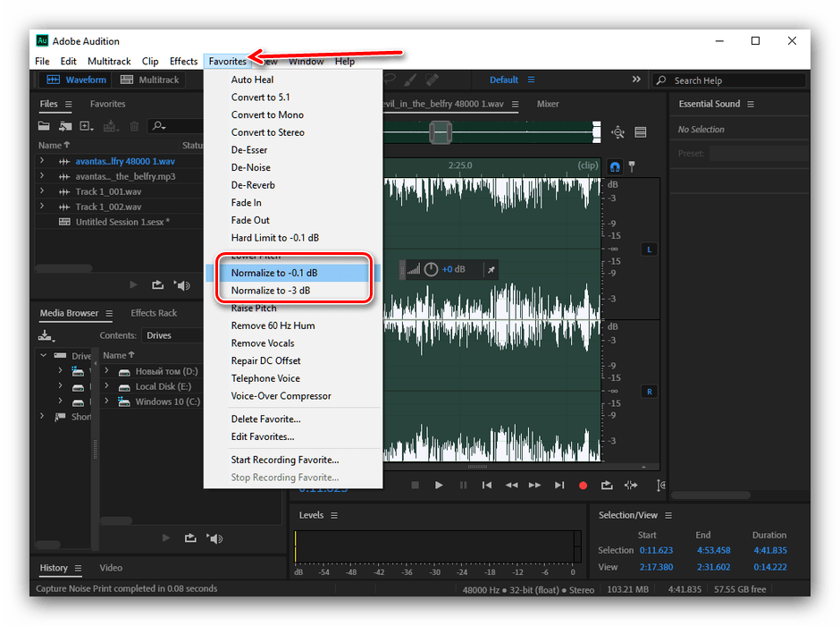Screen dimensions: 840x626
Task: Click Skip Selection icon in transport
Action: 631,486
